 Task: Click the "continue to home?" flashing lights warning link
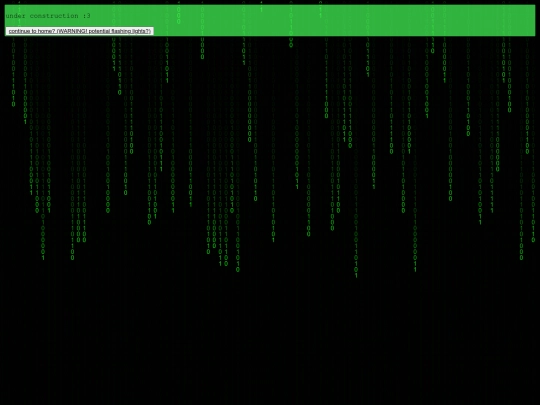[x=80, y=31]
